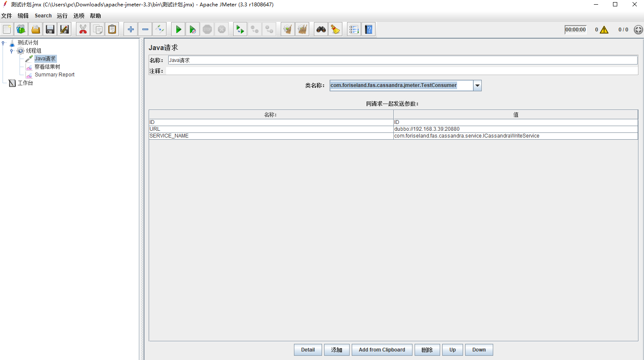Click the Up button
This screenshot has width=644, height=360.
tap(453, 350)
